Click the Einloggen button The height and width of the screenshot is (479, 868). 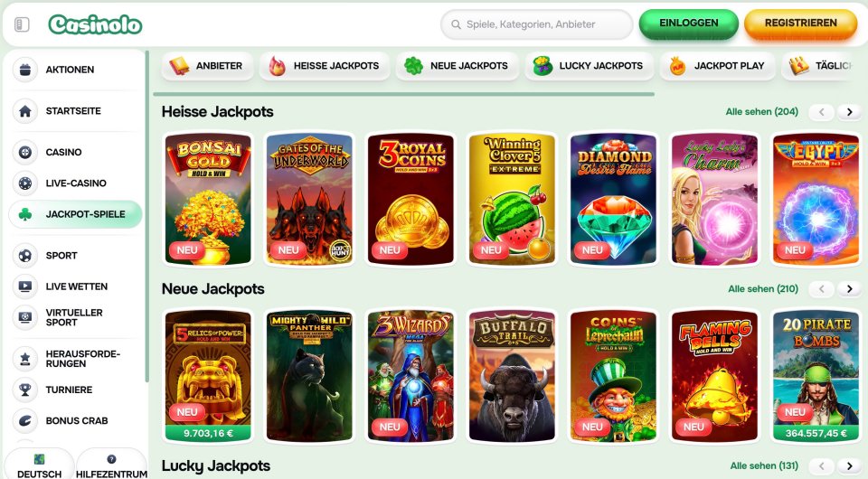click(689, 23)
